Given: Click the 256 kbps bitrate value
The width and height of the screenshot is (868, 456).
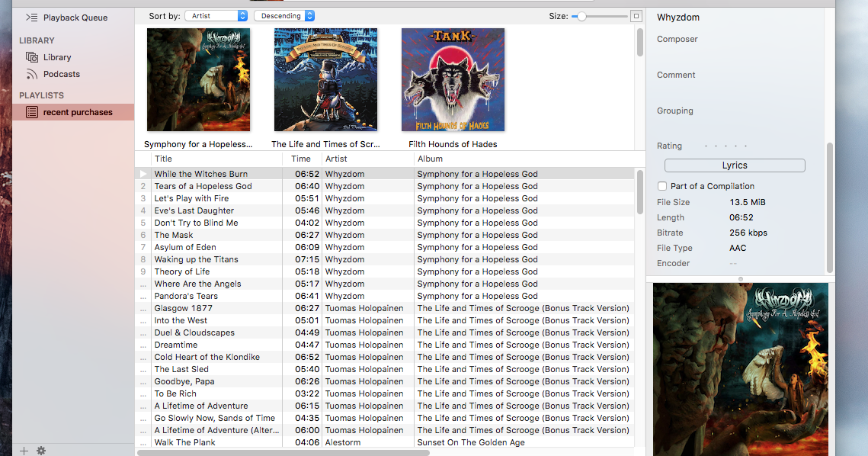Looking at the screenshot, I should (748, 233).
